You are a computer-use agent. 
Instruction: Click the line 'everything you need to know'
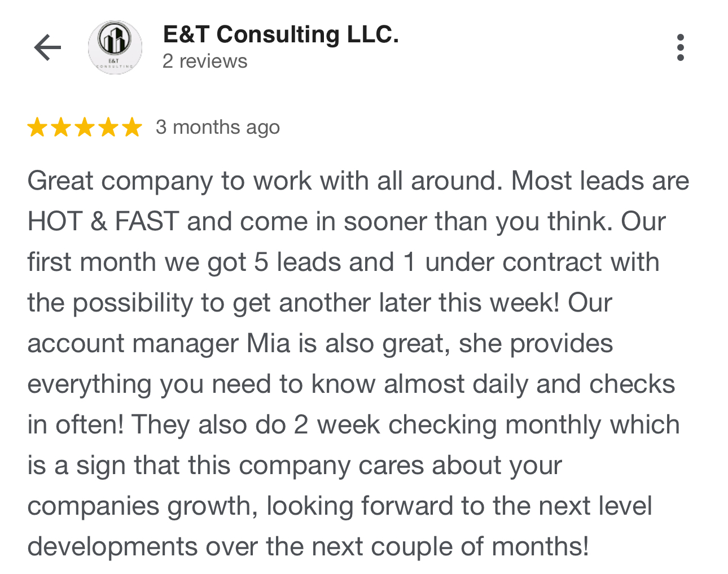point(351,384)
